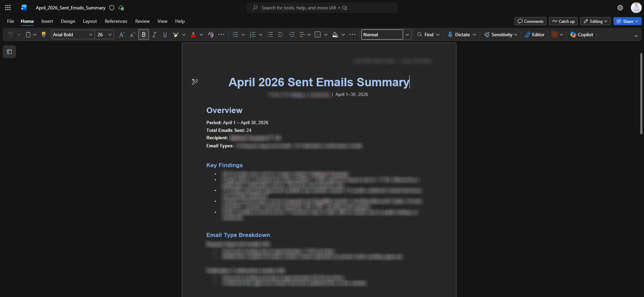This screenshot has height=297, width=644.
Task: Open the Settings gear icon
Action: (620, 8)
